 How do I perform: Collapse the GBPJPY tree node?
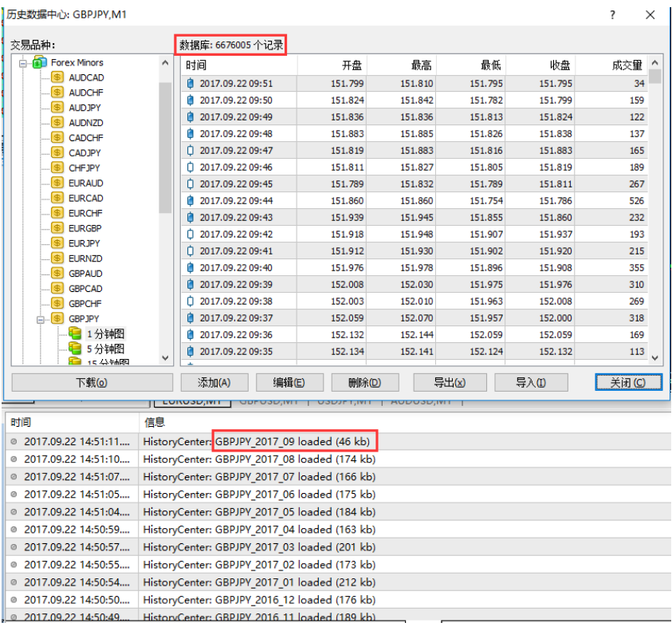41,319
